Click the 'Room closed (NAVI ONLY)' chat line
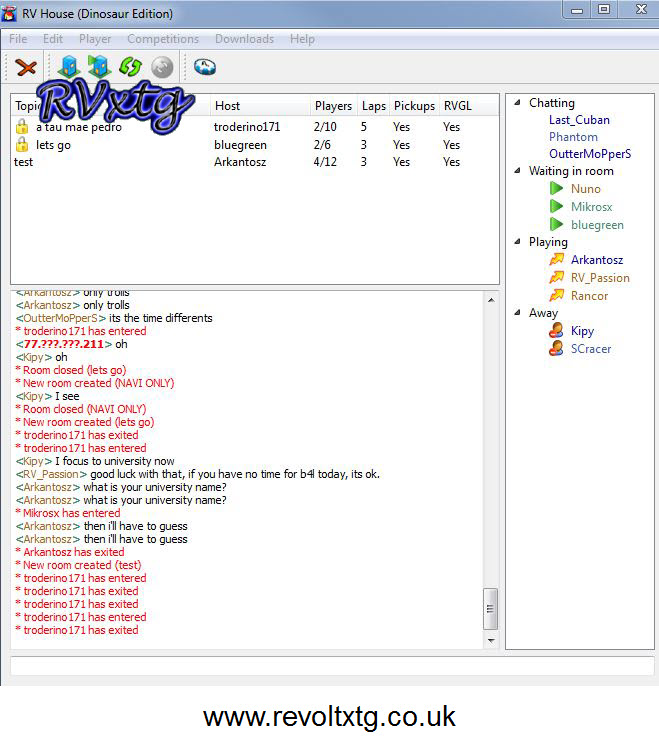The image size is (659, 745). (81, 409)
